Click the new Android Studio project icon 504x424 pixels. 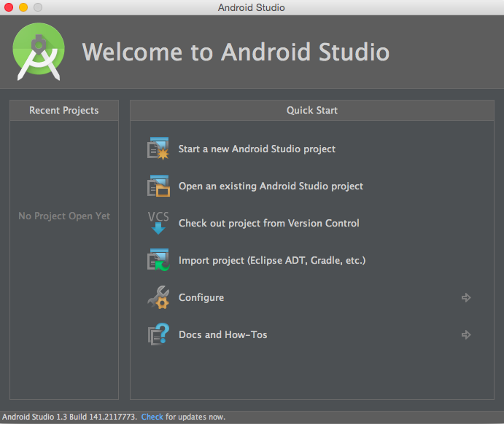[158, 149]
